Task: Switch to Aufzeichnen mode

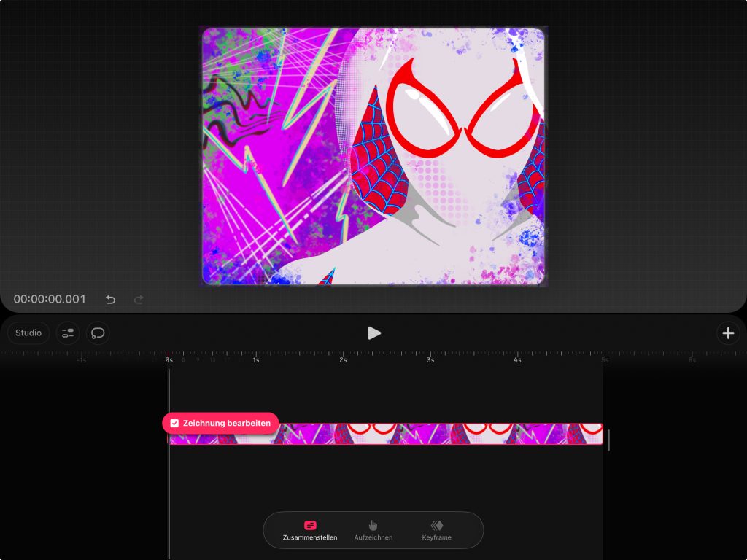Action: (373, 530)
